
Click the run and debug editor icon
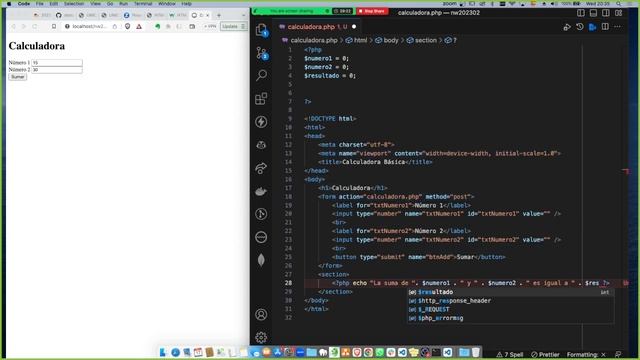click(567, 27)
